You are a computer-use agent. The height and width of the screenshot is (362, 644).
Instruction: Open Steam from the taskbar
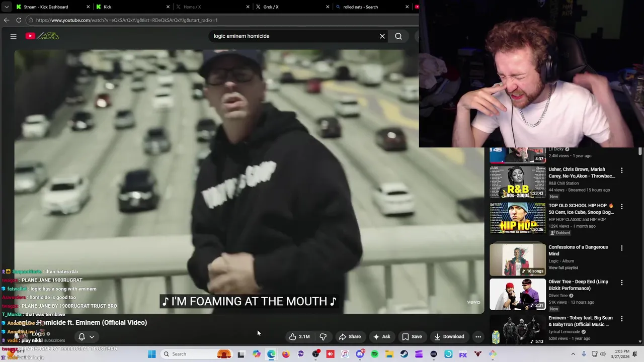pyautogui.click(x=404, y=354)
